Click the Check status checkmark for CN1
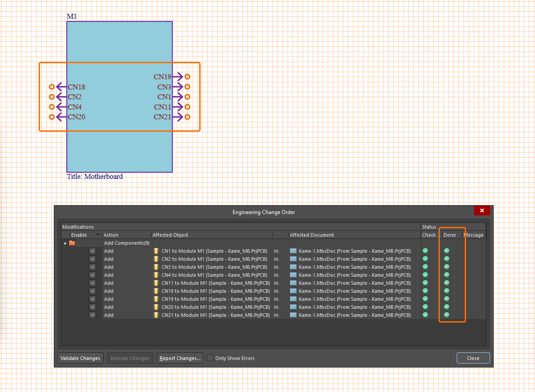This screenshot has width=535, height=392. pyautogui.click(x=425, y=251)
